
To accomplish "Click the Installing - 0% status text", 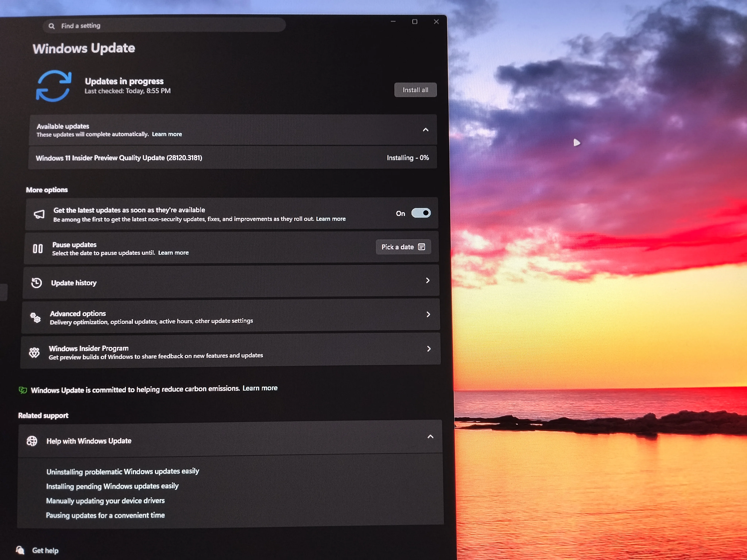I will [408, 158].
